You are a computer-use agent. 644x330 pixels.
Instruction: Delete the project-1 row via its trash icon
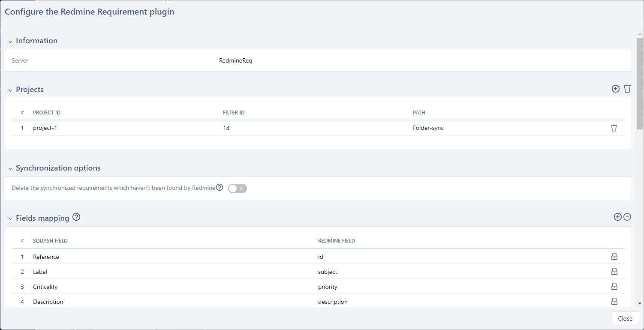(614, 128)
